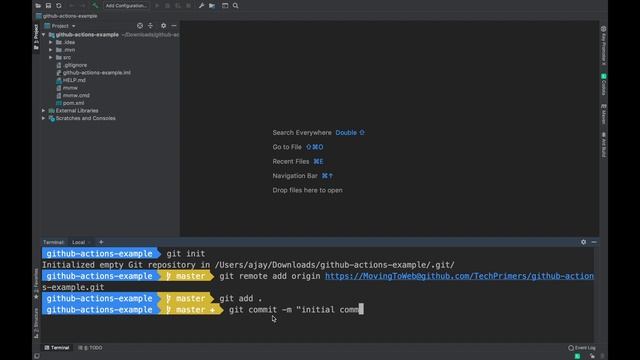The width and height of the screenshot is (640, 360).
Task: Open the Maven side tab
Action: pos(603,114)
